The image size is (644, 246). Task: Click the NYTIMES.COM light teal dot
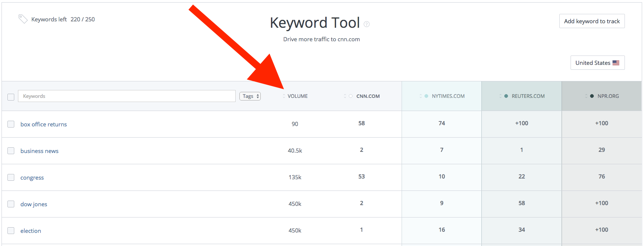click(x=426, y=96)
